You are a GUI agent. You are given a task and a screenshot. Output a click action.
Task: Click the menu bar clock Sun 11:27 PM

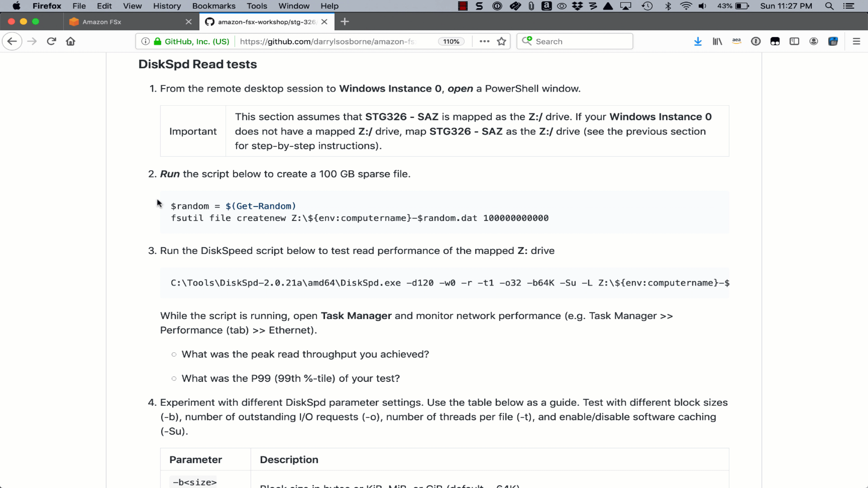pyautogui.click(x=786, y=6)
